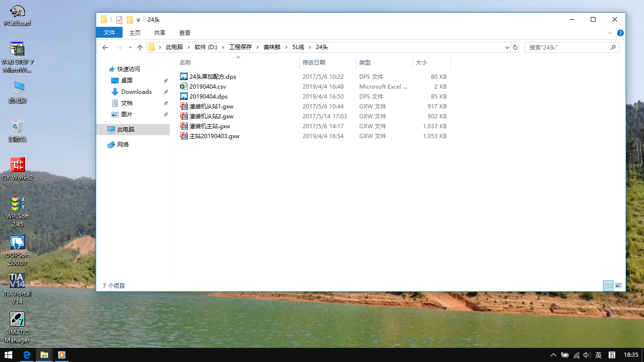Open recent locations dropdown arrow
Viewport: 644px width, 362px height.
(x=130, y=48)
